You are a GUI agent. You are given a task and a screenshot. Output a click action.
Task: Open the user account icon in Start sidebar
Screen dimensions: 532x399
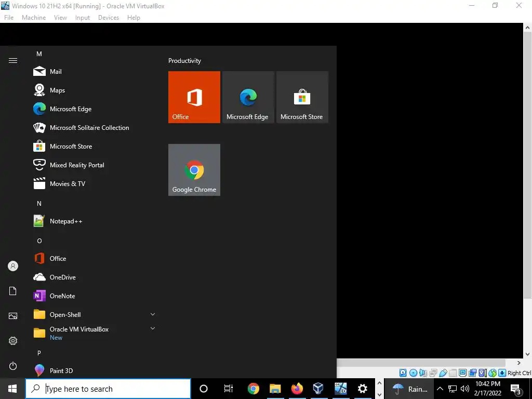point(13,266)
